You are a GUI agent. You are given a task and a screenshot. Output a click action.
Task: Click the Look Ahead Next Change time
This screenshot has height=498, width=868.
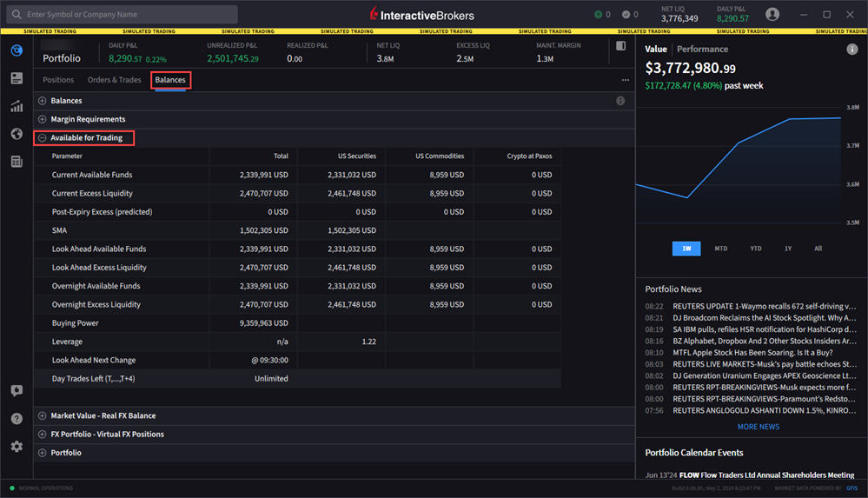coord(269,360)
